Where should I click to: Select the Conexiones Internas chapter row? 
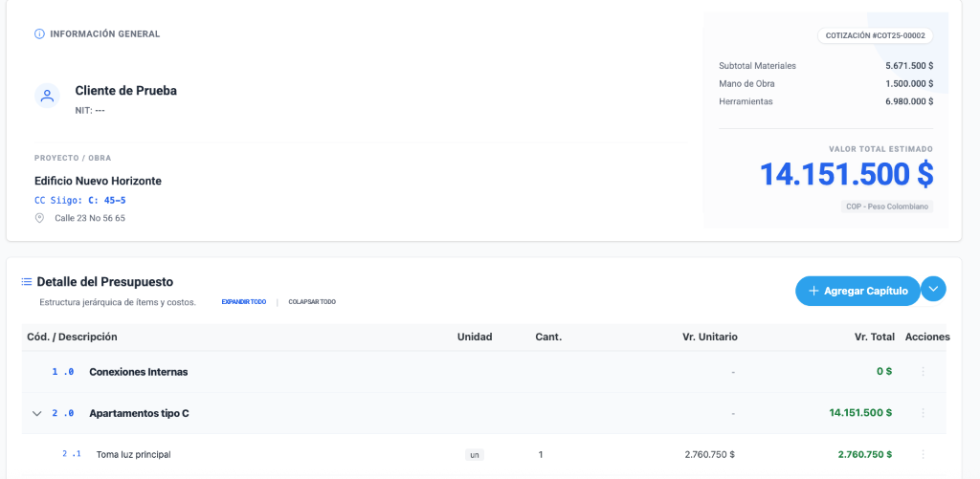coord(138,372)
